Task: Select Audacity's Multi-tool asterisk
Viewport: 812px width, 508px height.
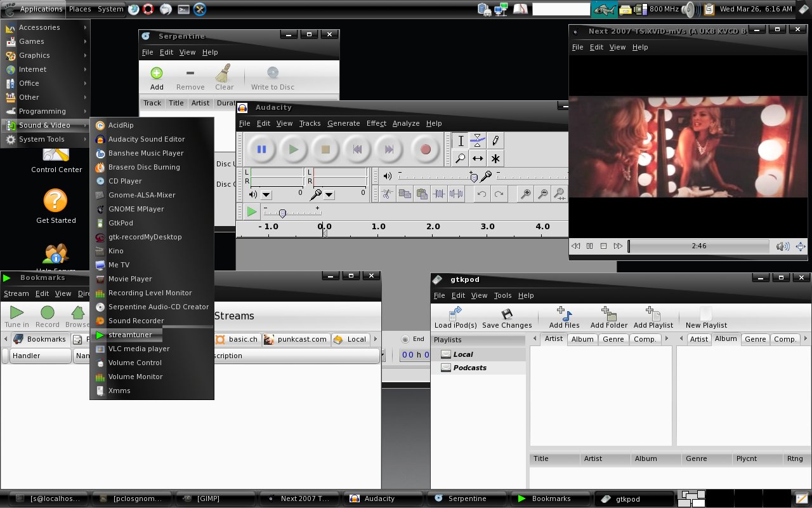Action: point(495,158)
